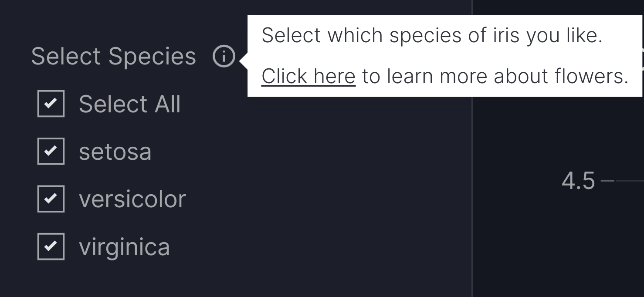Click the "setosa" species label
The image size is (644, 297).
[x=115, y=152]
